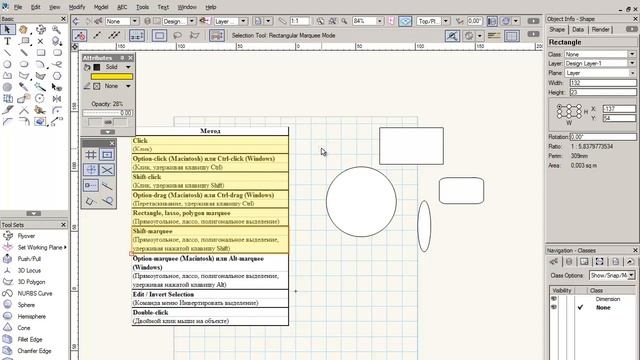Toggle Smart Points in snapping palette
This screenshot has height=360, width=640.
click(91, 185)
